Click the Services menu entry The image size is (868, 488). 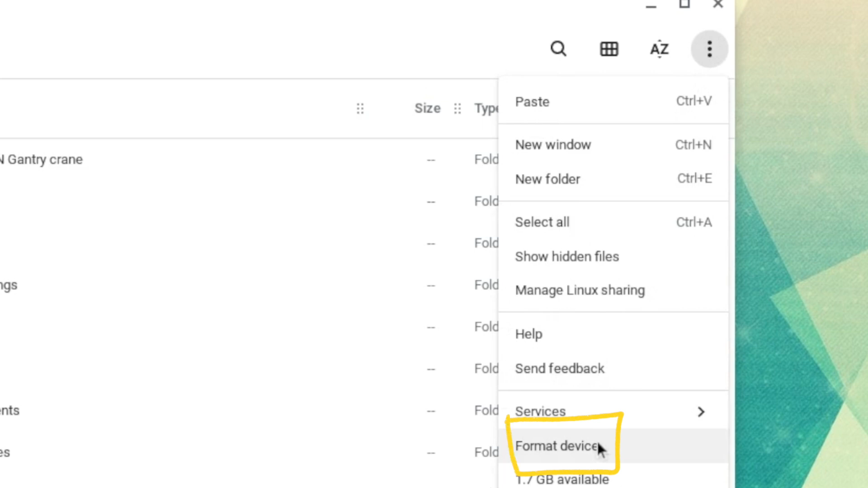(x=540, y=412)
